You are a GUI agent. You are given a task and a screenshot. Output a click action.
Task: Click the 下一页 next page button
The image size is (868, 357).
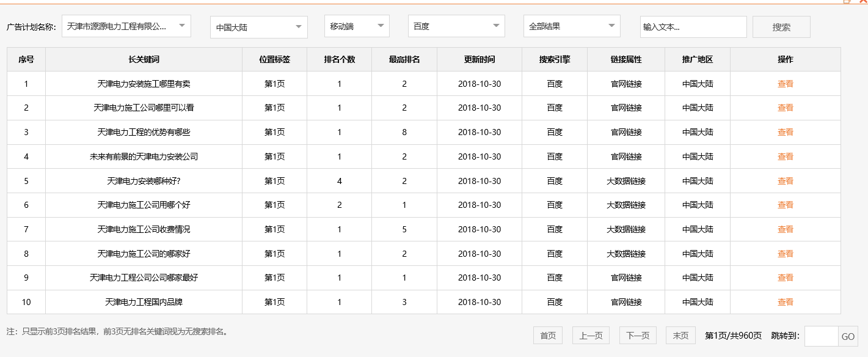point(637,335)
